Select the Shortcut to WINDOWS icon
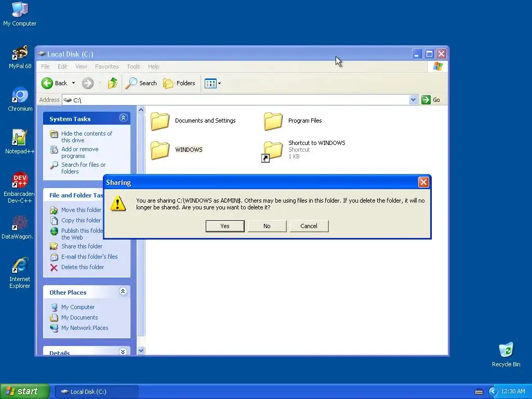Screen dimensions: 532x399 click(x=272, y=151)
